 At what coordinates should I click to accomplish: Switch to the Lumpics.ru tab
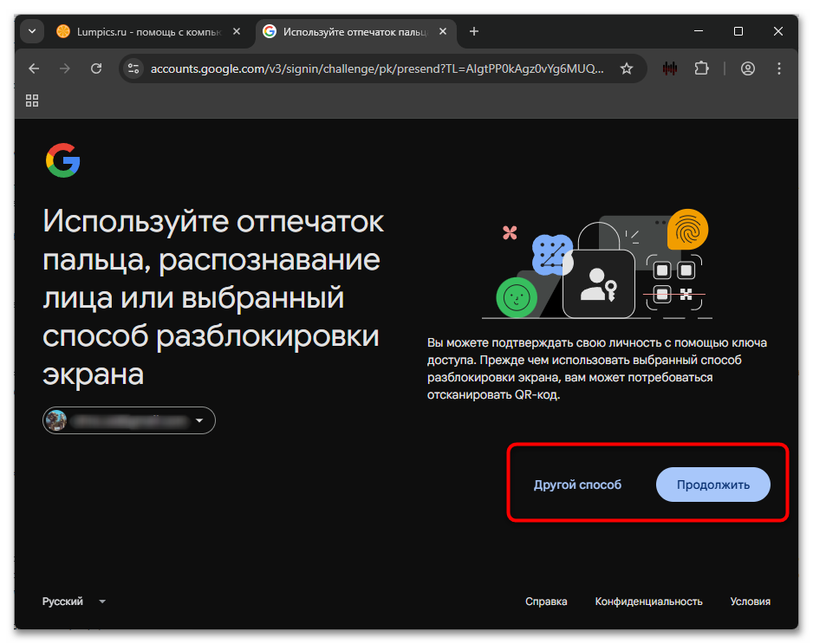pos(148,31)
